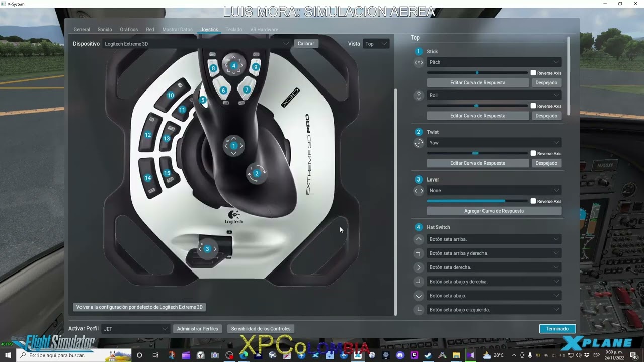
Task: Click the Calibrar button
Action: pyautogui.click(x=306, y=44)
